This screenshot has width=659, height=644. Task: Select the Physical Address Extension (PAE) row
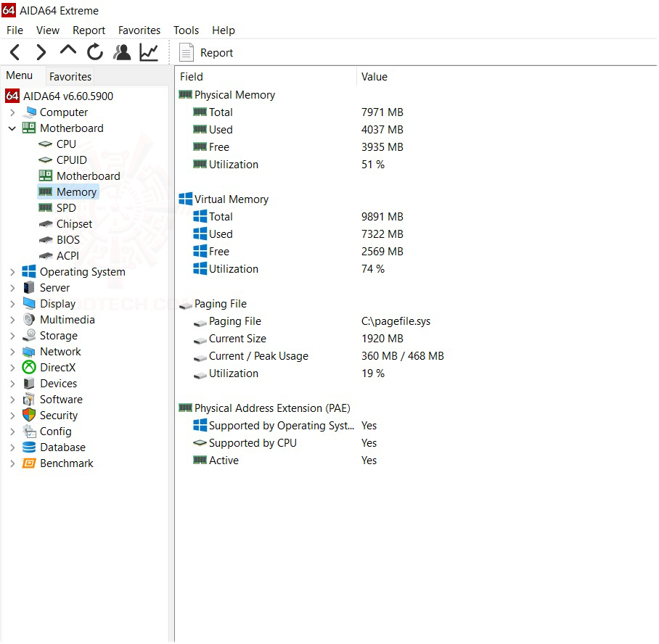pyautogui.click(x=272, y=408)
